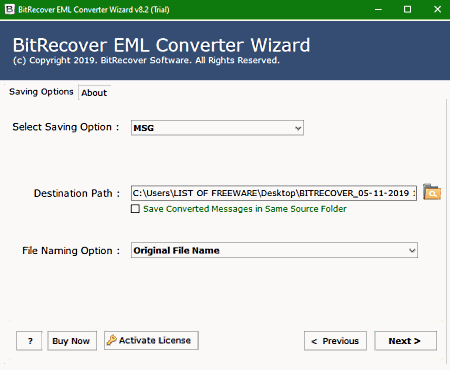Click the 'File Naming Option :' label
The image size is (450, 370).
pos(71,251)
